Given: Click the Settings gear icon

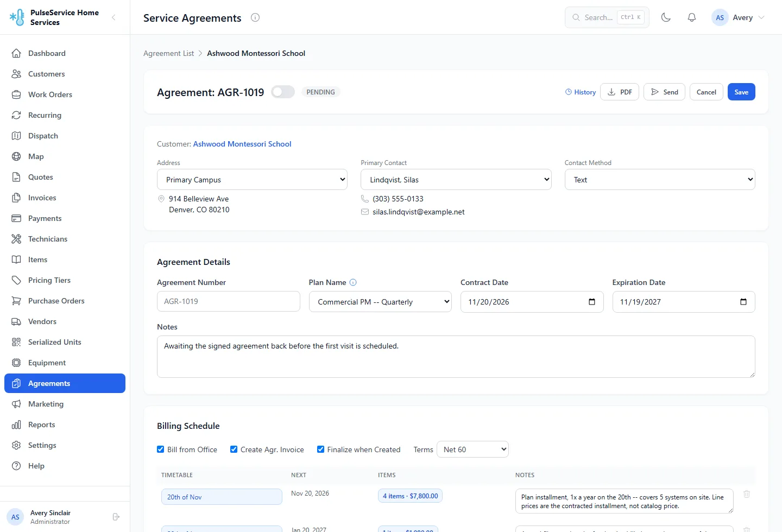Looking at the screenshot, I should (x=16, y=445).
